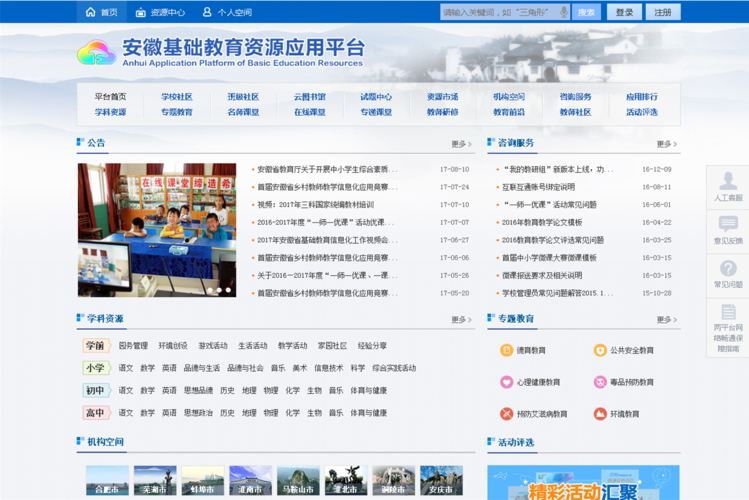Open 人工客服 from the right sidebar
Image resolution: width=749 pixels, height=500 pixels.
pyautogui.click(x=728, y=187)
